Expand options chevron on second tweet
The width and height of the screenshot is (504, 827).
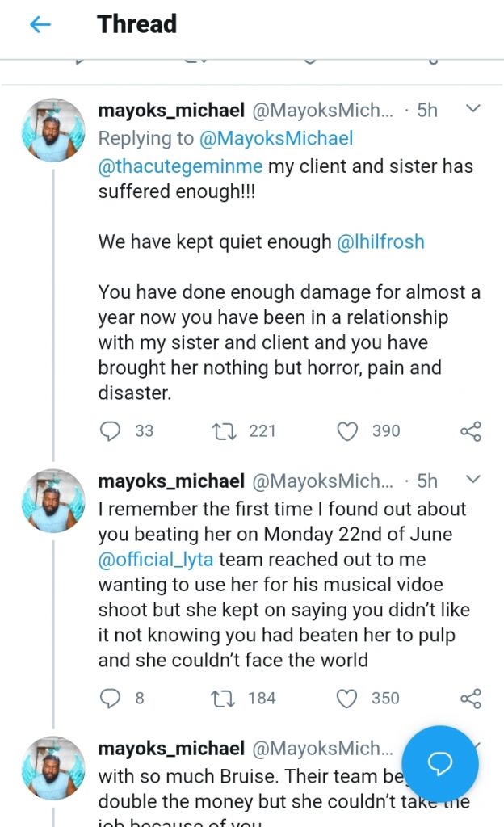(474, 481)
